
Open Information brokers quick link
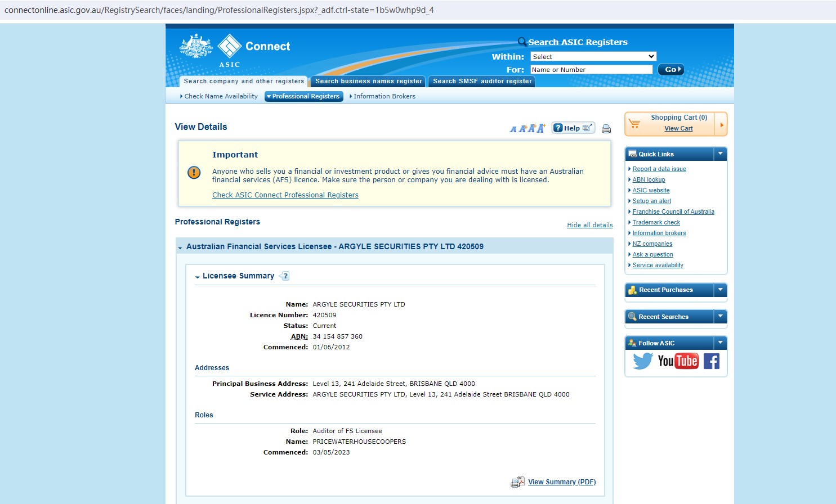tap(659, 233)
